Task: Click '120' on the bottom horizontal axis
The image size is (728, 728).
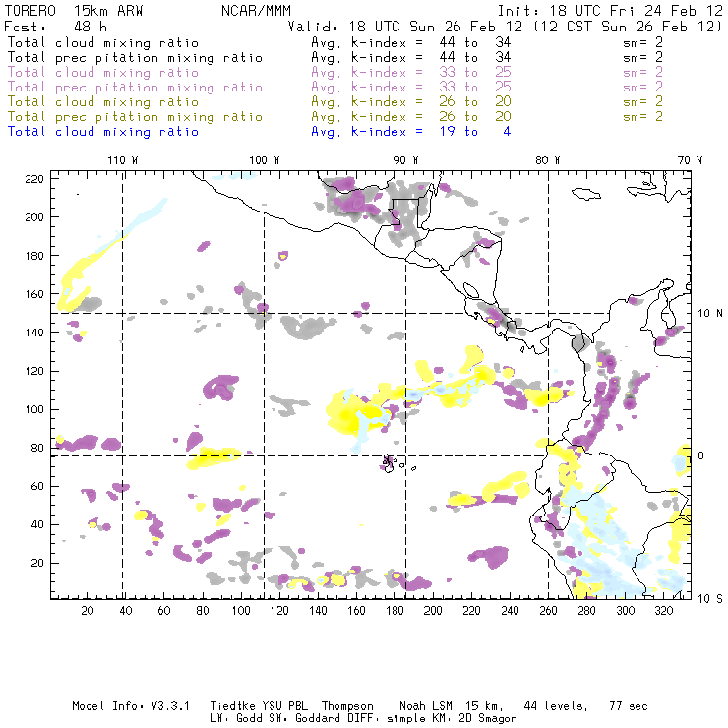Action: (279, 611)
